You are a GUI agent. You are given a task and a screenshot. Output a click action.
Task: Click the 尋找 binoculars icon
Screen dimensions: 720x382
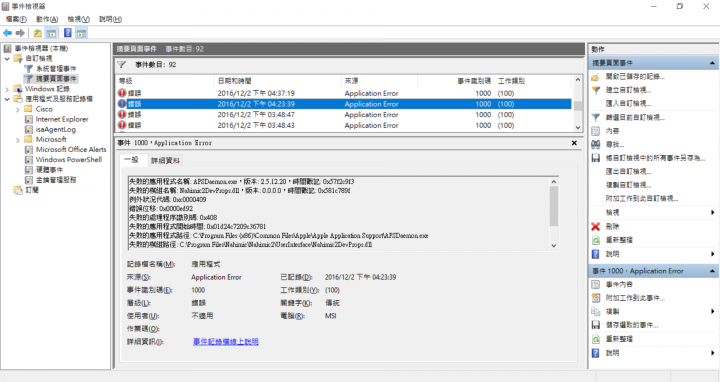[596, 145]
